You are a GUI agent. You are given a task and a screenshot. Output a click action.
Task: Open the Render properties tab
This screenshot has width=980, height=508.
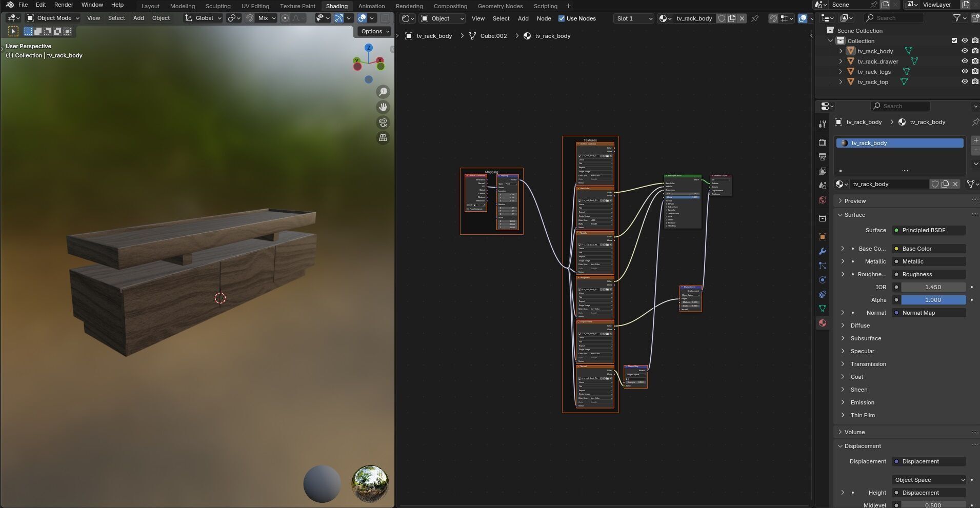(823, 142)
